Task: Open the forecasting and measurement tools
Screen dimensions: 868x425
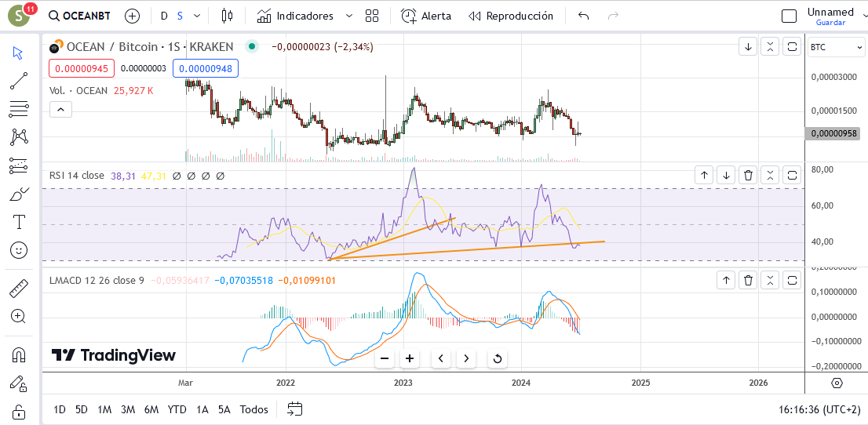Action: (x=18, y=165)
